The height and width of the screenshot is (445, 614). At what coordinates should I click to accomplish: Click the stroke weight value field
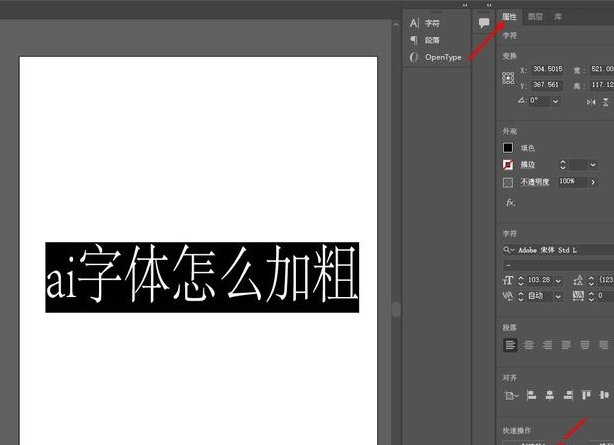578,165
